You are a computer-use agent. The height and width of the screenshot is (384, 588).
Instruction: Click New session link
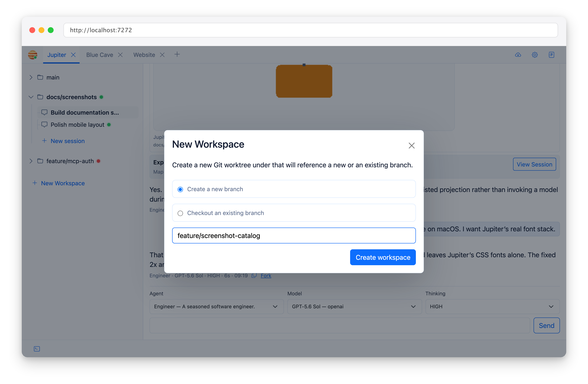64,141
